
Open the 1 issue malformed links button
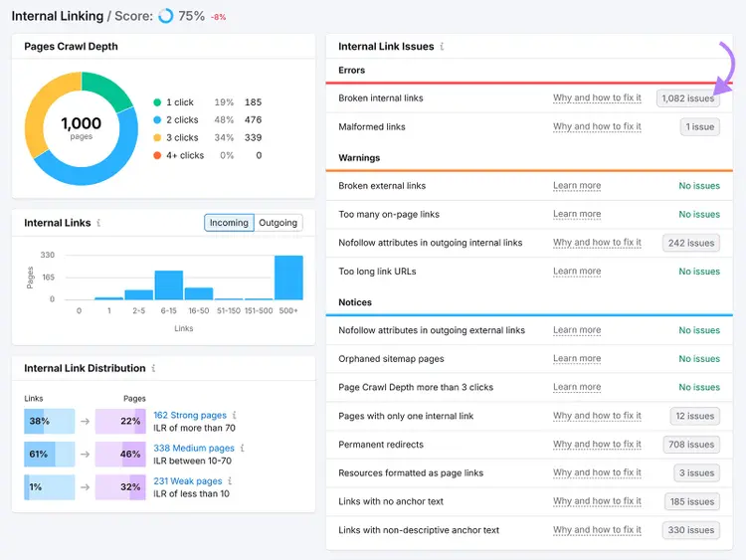pyautogui.click(x=700, y=127)
